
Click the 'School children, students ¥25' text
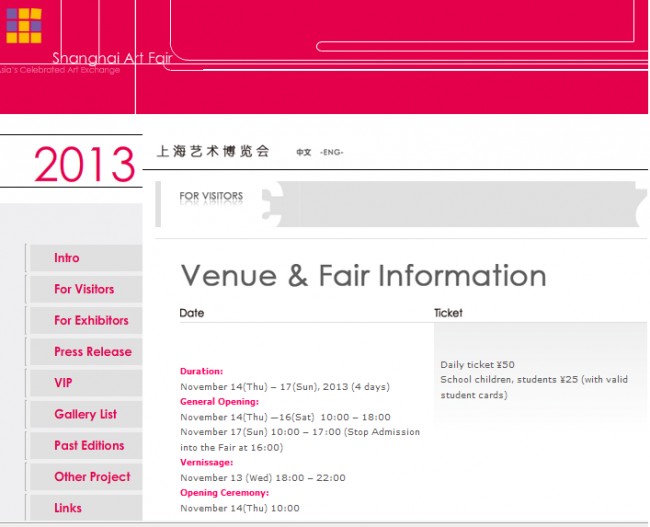click(509, 380)
